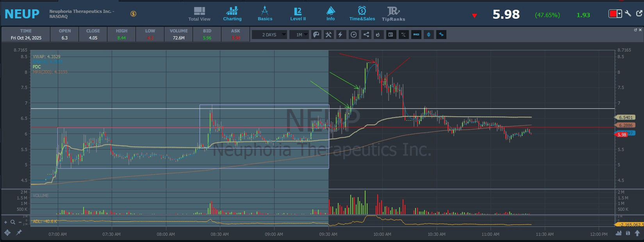The image size is (644, 242).
Task: Toggle the IND indicators button
Action: 416,35
